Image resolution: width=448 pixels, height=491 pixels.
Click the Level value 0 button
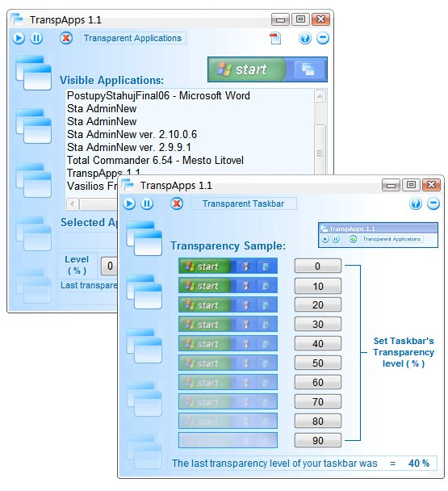pyautogui.click(x=110, y=266)
